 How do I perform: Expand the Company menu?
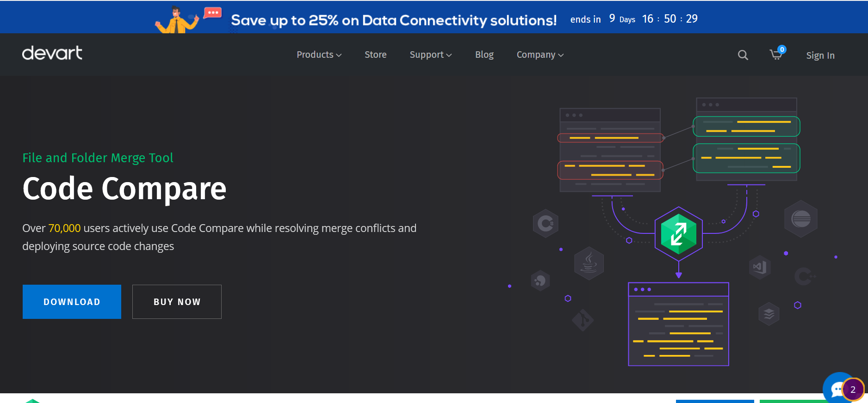540,55
